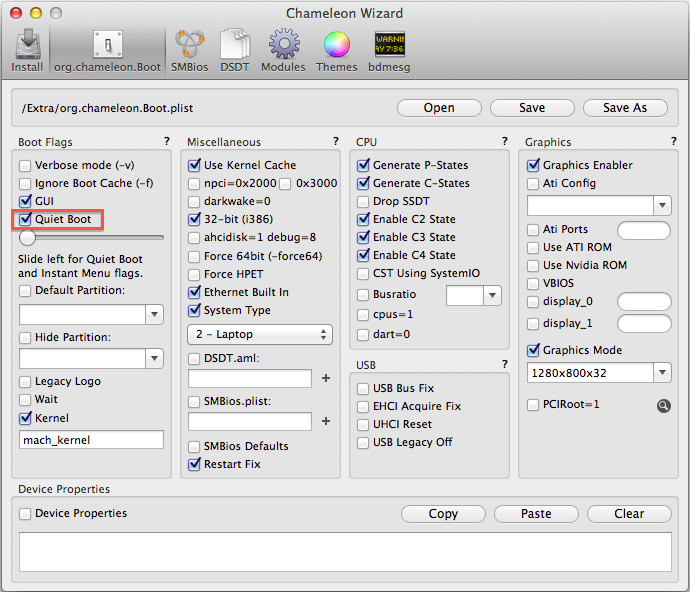Uncheck Enable C4 State
The width and height of the screenshot is (690, 592).
click(363, 255)
